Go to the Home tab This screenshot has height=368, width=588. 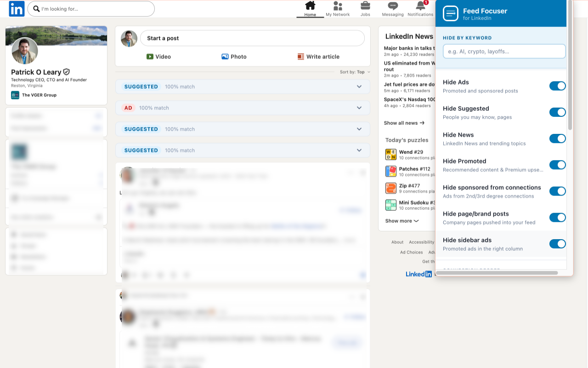pyautogui.click(x=310, y=9)
